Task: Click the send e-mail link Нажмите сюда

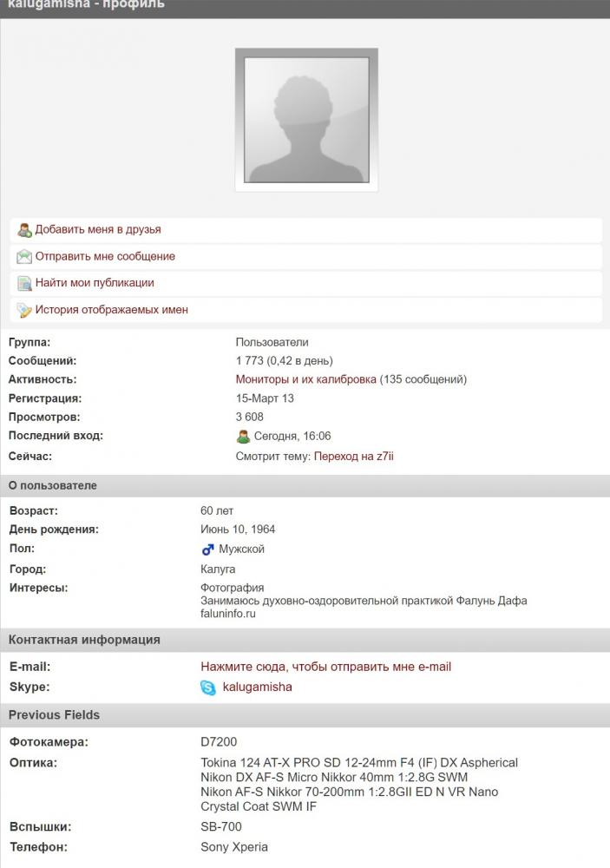Action: 326,667
